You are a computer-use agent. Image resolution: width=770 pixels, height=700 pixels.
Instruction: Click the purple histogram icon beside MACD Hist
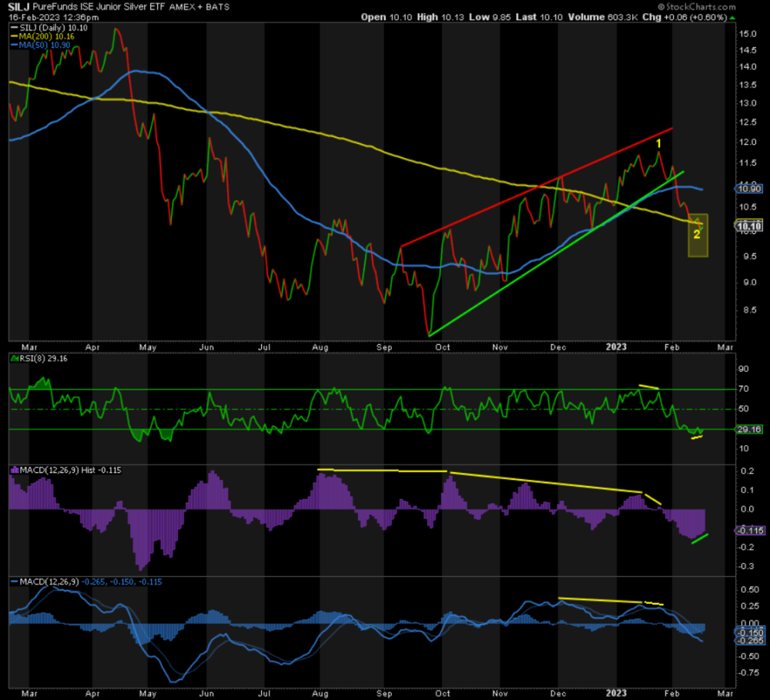[15, 470]
